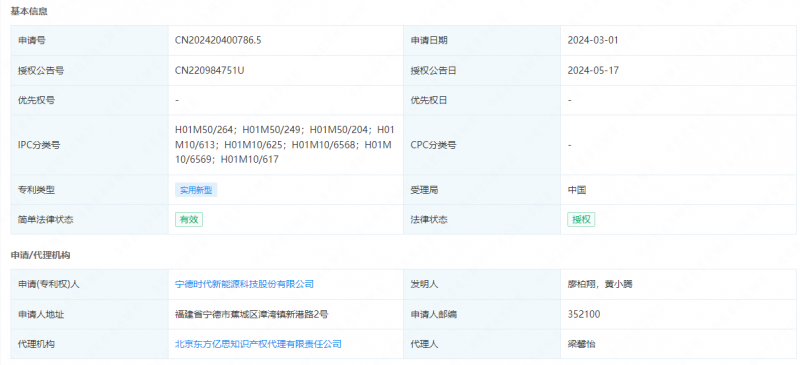Click the CPC分类号 label cell
Image resolution: width=800 pixels, height=365 pixels.
click(482, 145)
